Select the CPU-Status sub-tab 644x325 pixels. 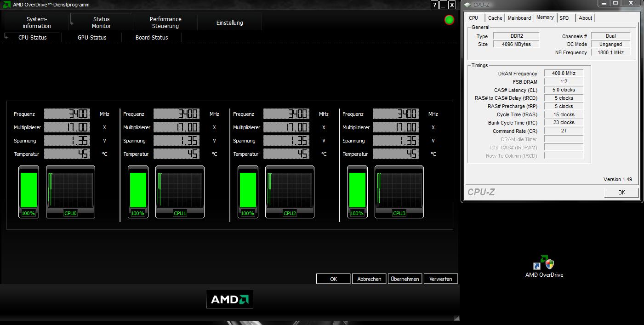(x=32, y=38)
